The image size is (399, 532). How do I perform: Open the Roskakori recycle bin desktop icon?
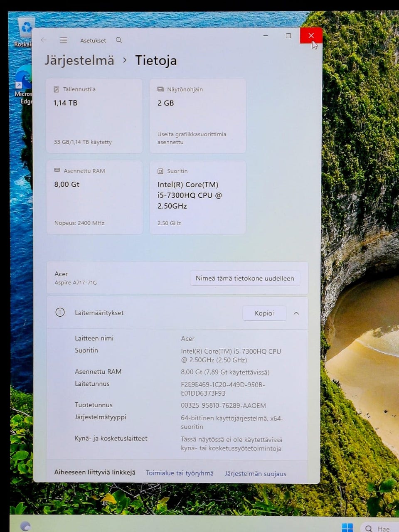click(x=26, y=32)
